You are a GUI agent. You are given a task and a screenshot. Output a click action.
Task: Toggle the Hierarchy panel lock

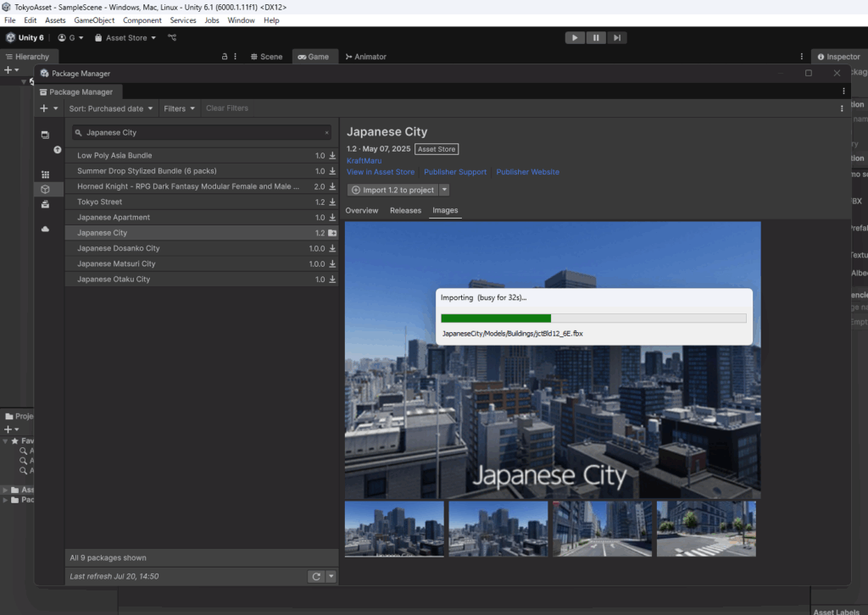pyautogui.click(x=224, y=57)
